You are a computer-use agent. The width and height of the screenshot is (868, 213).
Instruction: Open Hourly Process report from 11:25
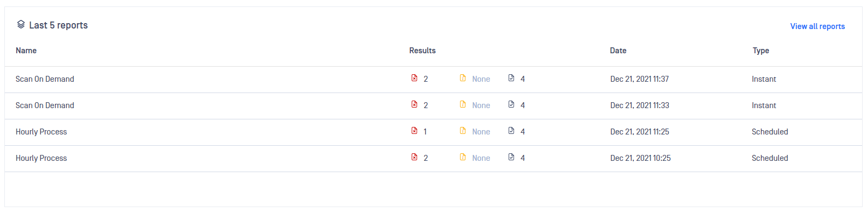[41, 132]
